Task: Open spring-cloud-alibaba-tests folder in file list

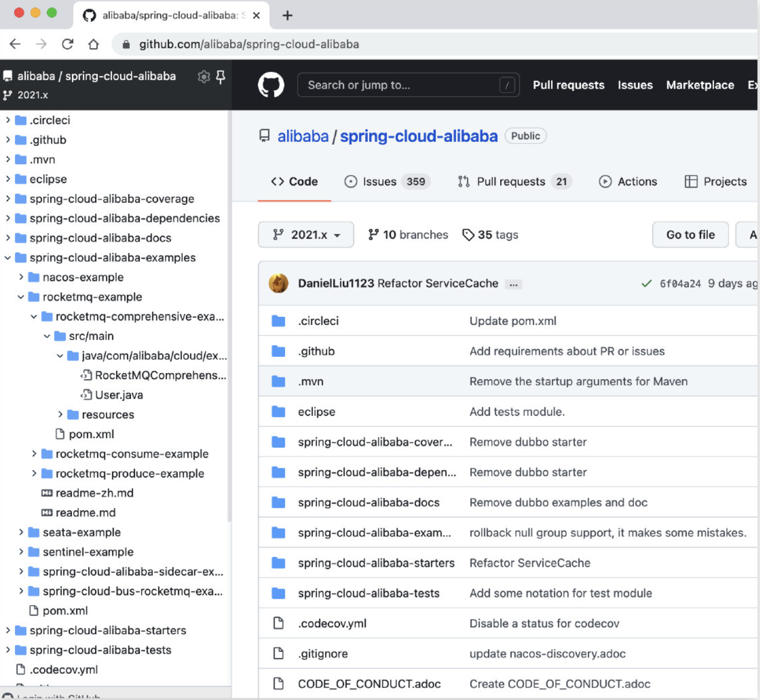Action: 369,593
